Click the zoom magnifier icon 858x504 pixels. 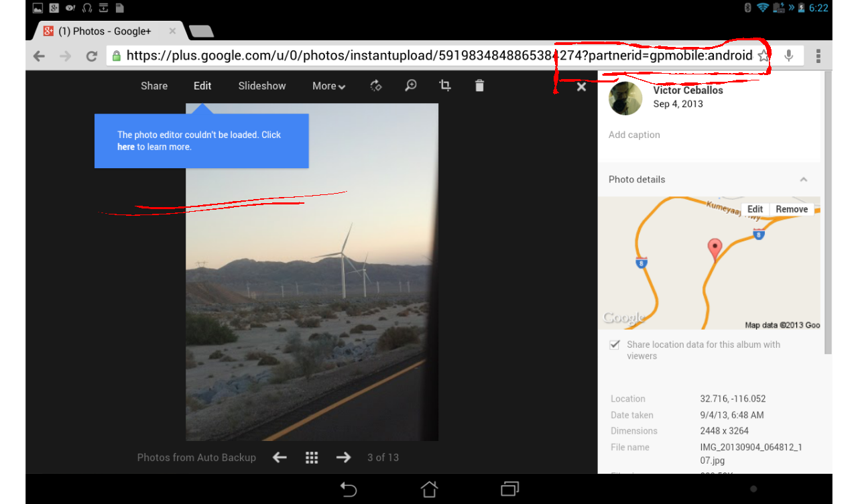pyautogui.click(x=411, y=86)
